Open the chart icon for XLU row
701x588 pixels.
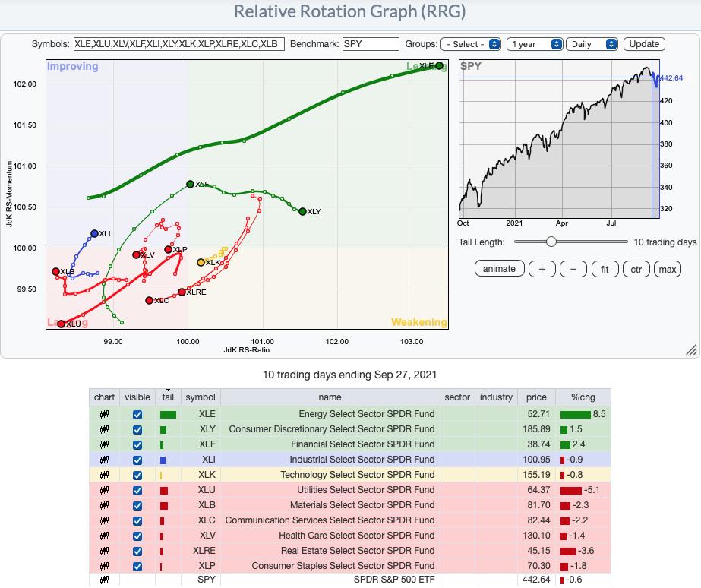coord(104,491)
